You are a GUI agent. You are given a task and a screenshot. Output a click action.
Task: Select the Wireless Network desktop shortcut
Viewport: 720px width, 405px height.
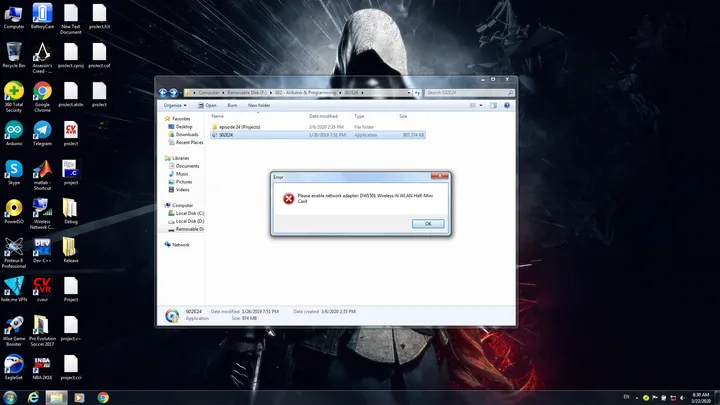42,214
